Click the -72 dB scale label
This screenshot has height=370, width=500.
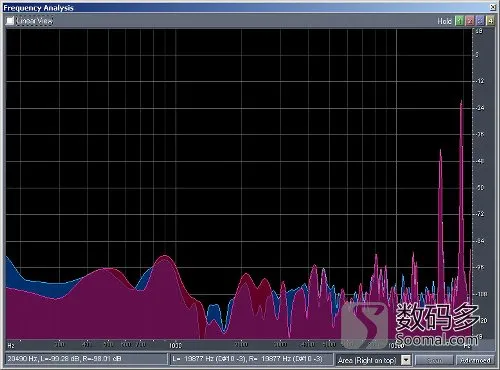[480, 214]
